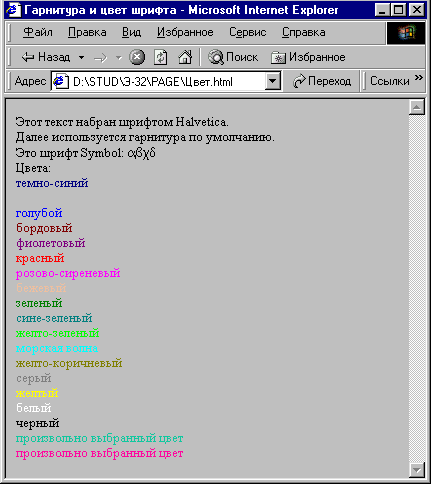Viewport: 431px width, 484px height.
Task: Open the Избранное favorites toolbar button
Action: 308,57
